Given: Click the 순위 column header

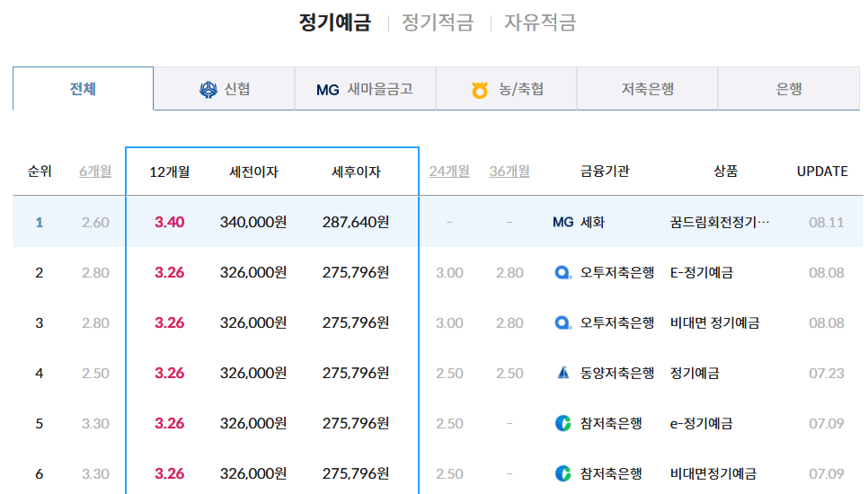Looking at the screenshot, I should (40, 172).
